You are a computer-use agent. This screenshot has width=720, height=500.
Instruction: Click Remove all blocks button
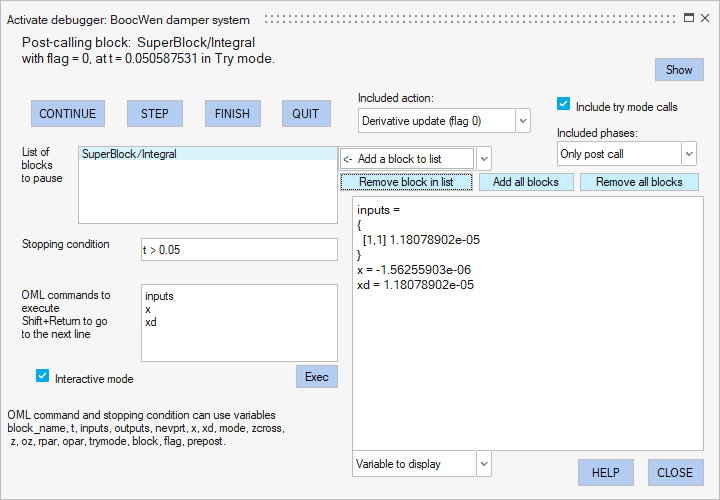click(x=638, y=182)
